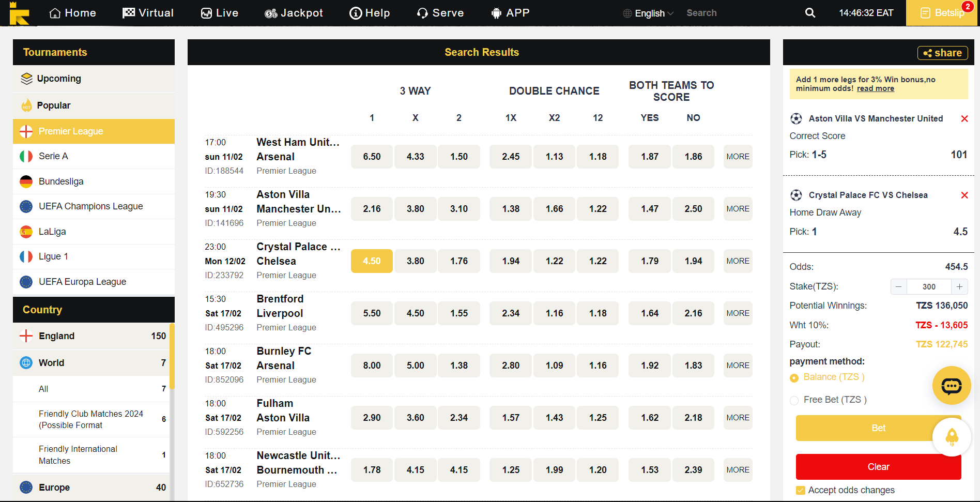Screen dimensions: 980x502
Task: Remove the Crystal Palace FC VS Chelsea selection
Action: [x=964, y=195]
